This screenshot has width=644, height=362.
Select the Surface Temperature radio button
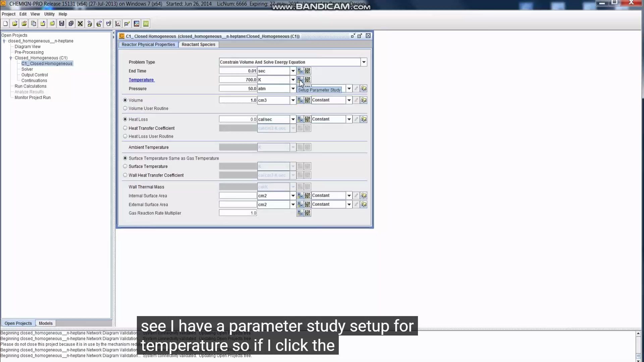click(x=125, y=166)
